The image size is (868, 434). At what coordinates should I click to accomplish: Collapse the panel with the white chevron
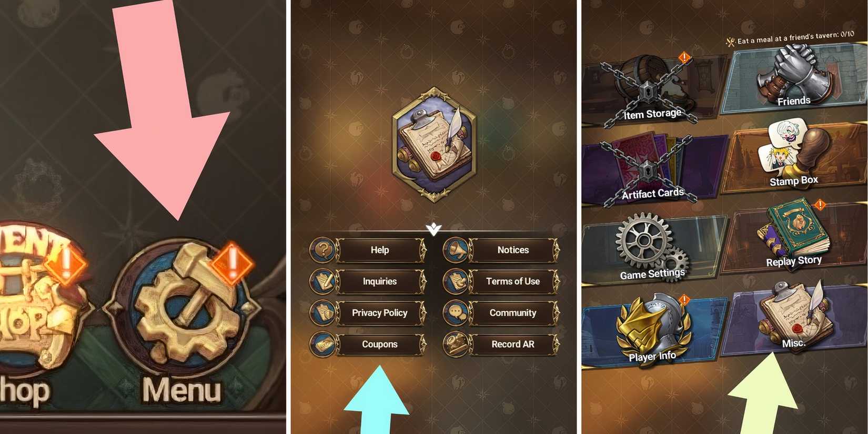[433, 229]
